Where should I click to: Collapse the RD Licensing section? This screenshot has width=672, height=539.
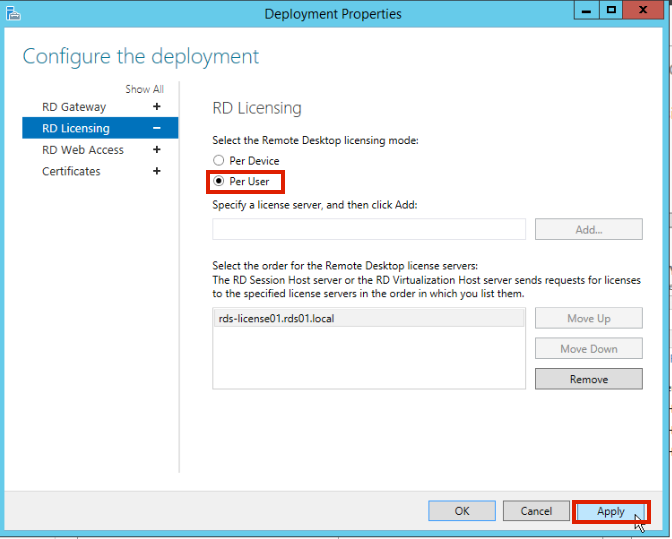[x=157, y=128]
